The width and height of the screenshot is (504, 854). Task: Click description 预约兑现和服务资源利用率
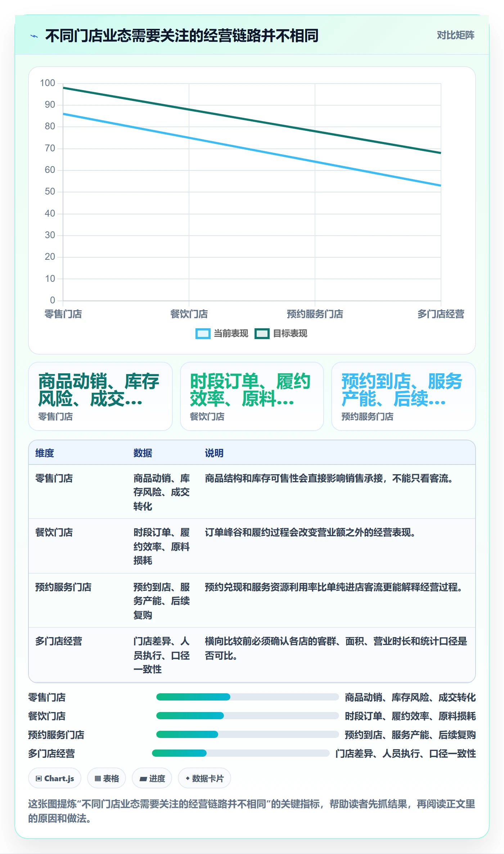[x=334, y=587]
